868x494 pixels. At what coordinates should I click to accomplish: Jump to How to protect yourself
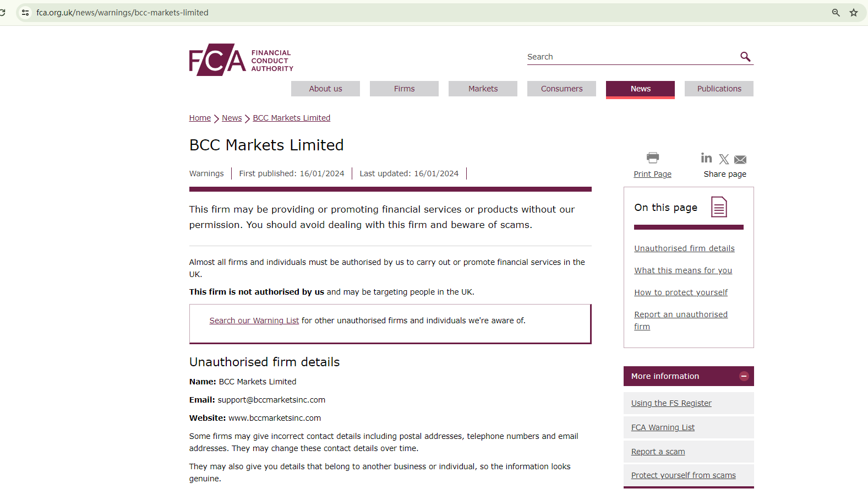pyautogui.click(x=681, y=292)
